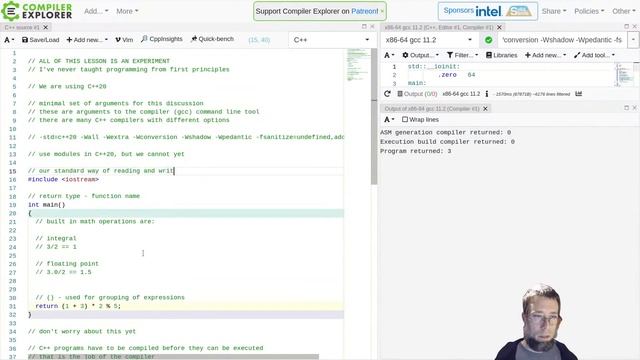Open the C++ language selector
Image resolution: width=640 pixels, height=360 pixels.
coord(331,40)
